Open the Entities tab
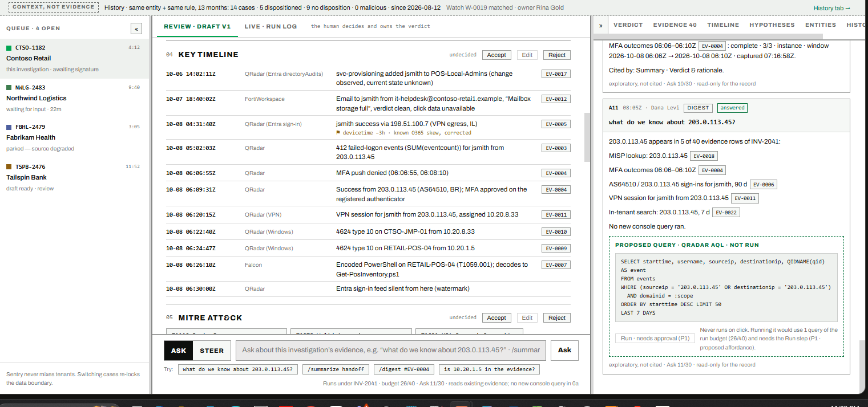 [821, 25]
